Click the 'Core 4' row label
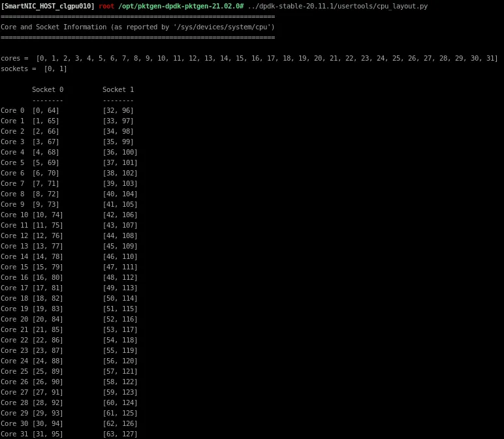Viewport: 504px width, 439px height. click(x=12, y=152)
